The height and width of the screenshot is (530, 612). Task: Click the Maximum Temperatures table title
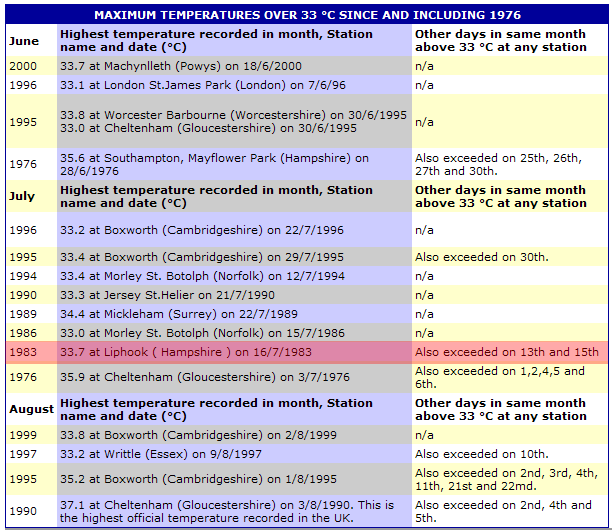305,15
